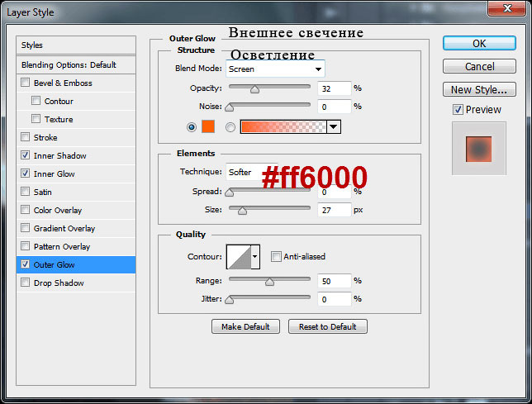This screenshot has width=532, height=404.
Task: Click the Noise slider handle
Action: click(x=230, y=107)
